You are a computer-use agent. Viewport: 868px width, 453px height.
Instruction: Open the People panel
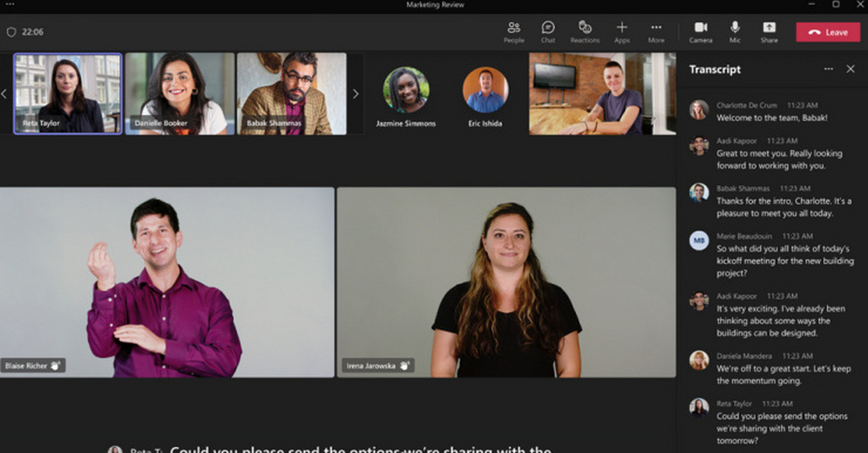pos(514,31)
